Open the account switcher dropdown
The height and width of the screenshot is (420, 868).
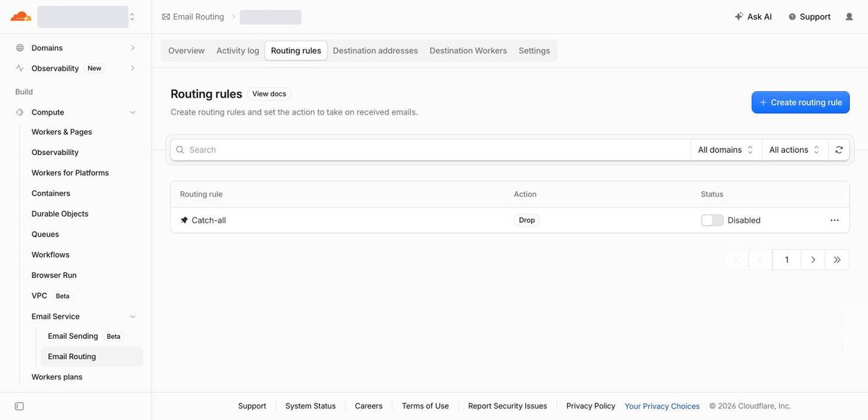tap(86, 17)
